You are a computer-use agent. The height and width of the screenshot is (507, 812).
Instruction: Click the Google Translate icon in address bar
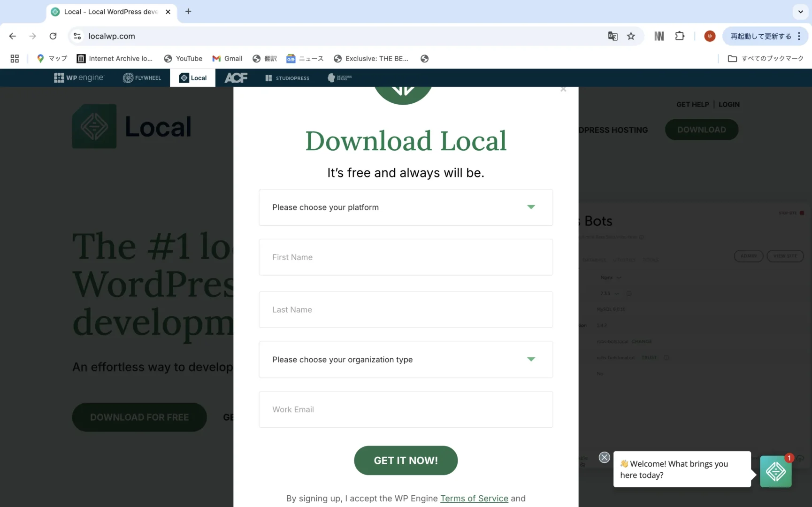click(613, 36)
